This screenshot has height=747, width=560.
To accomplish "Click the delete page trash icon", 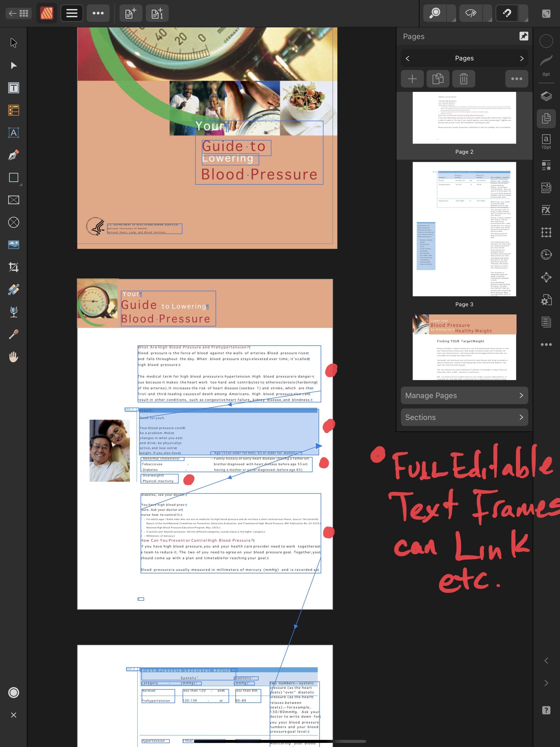I will (x=463, y=79).
